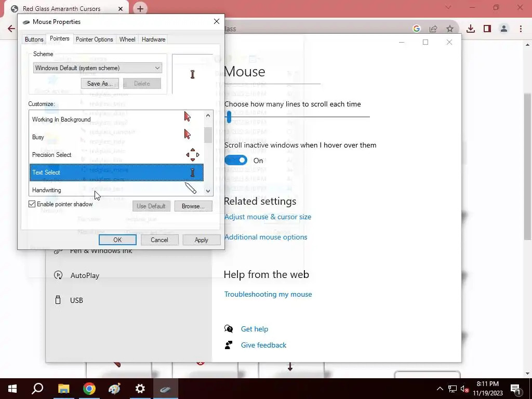532x399 pixels.
Task: Open File Explorer from taskbar
Action: pos(63,389)
